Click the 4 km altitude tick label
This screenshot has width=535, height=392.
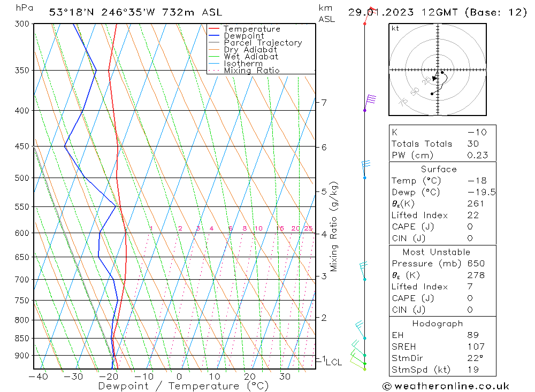[x=324, y=234]
